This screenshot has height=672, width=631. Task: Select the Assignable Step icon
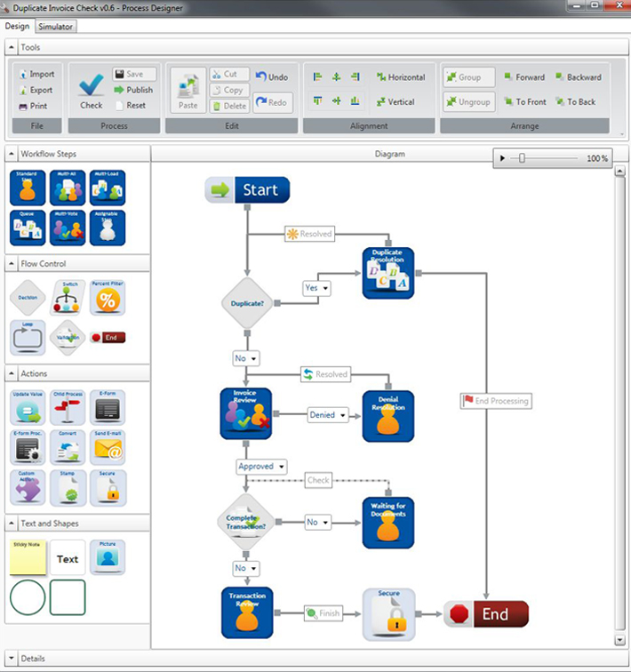(108, 228)
